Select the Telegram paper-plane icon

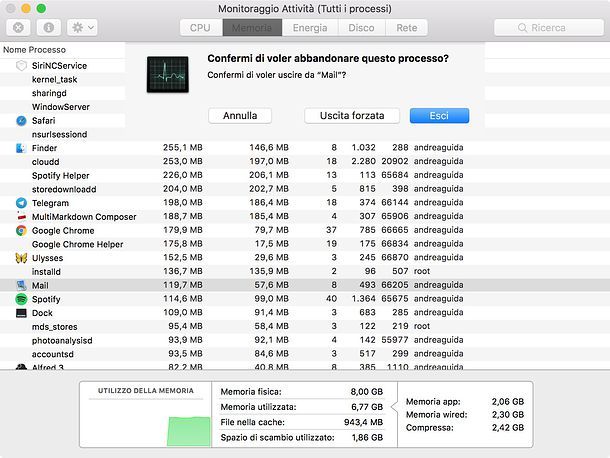[21, 203]
